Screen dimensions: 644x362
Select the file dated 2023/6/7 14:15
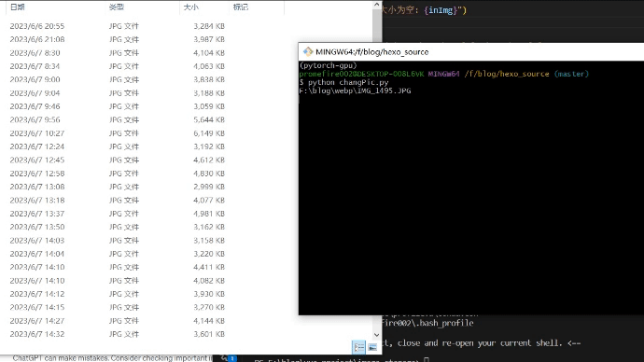[37, 307]
